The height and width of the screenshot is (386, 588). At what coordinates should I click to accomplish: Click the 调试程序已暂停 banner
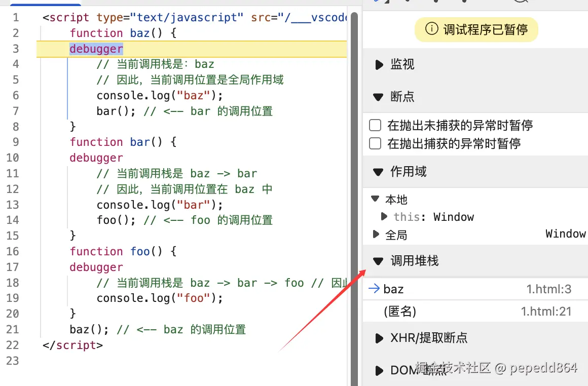tap(476, 29)
